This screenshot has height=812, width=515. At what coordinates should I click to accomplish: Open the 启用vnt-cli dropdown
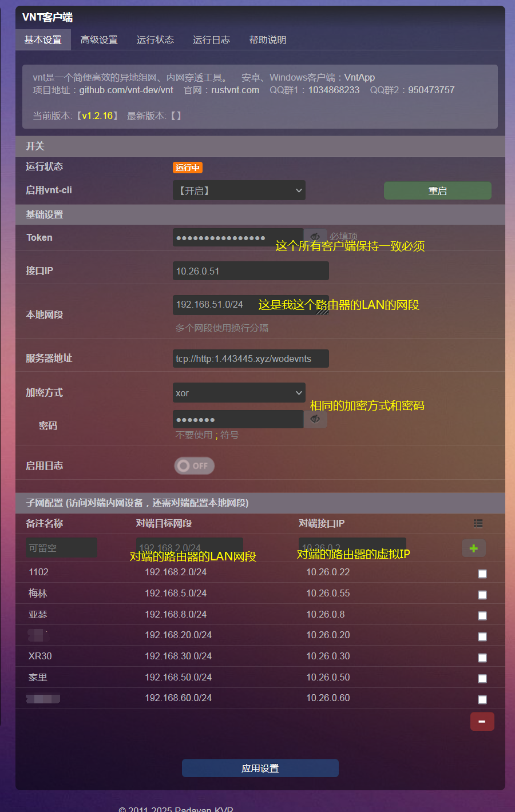[239, 190]
